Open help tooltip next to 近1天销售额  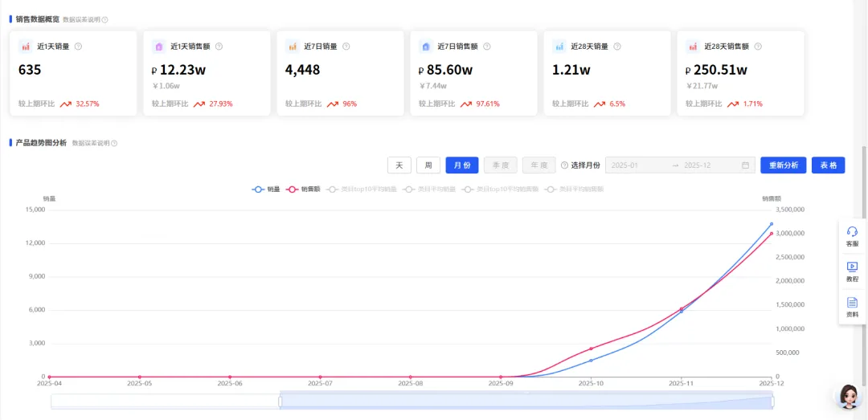(x=219, y=47)
